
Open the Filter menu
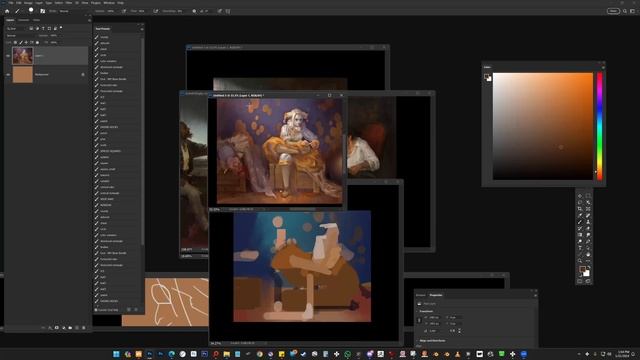(69, 3)
